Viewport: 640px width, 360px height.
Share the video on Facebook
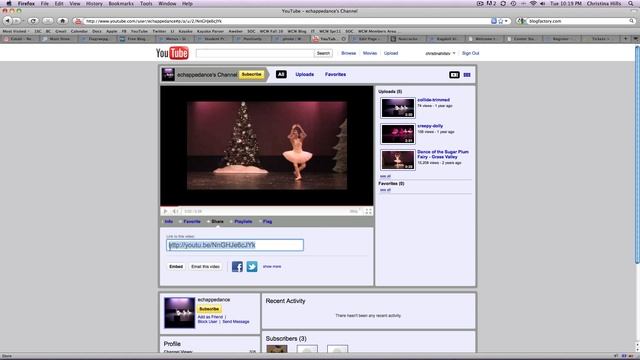pyautogui.click(x=237, y=267)
